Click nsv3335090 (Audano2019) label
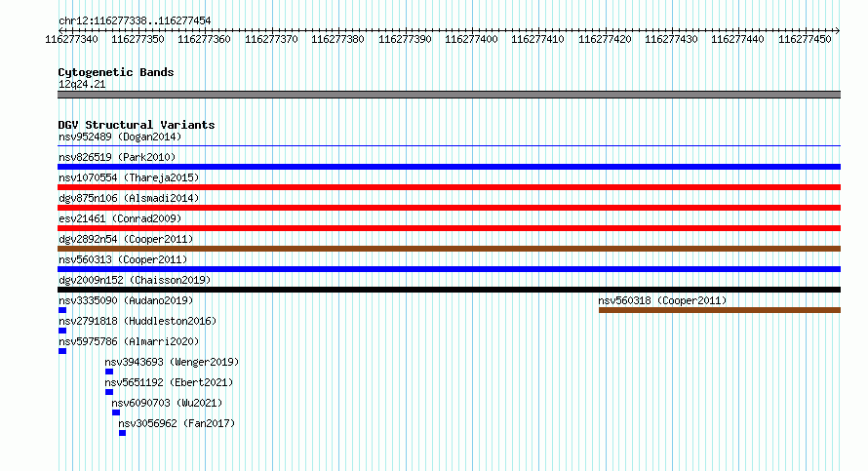The width and height of the screenshot is (868, 471). point(126,300)
